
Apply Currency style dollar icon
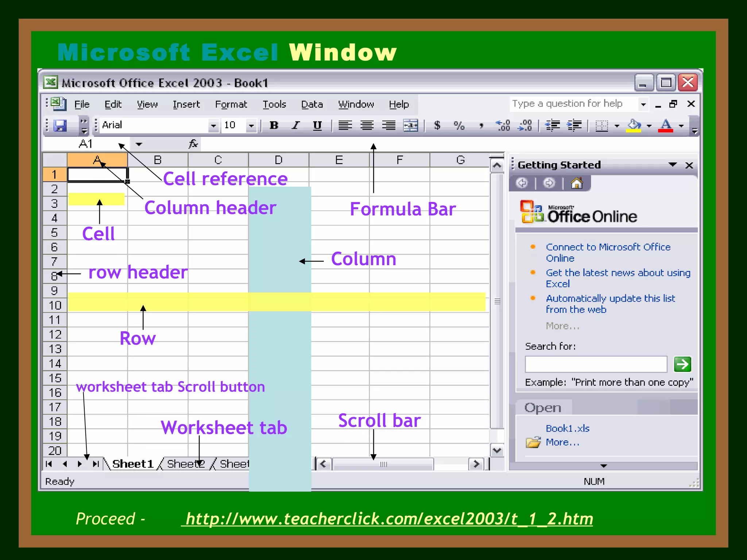pos(437,125)
